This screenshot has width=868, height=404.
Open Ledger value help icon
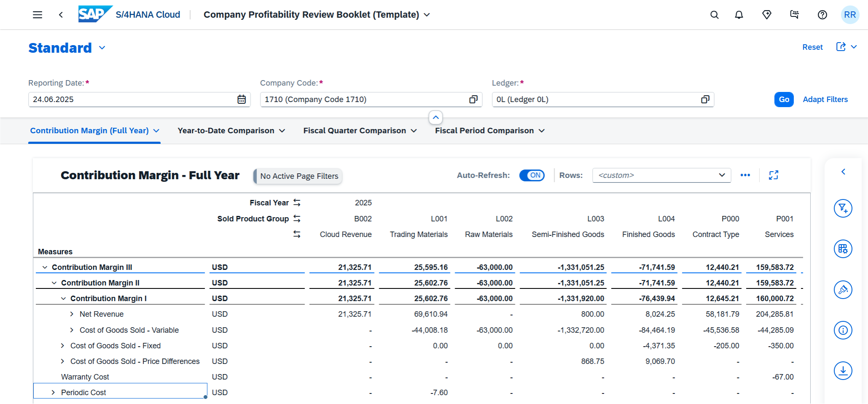[x=705, y=100]
